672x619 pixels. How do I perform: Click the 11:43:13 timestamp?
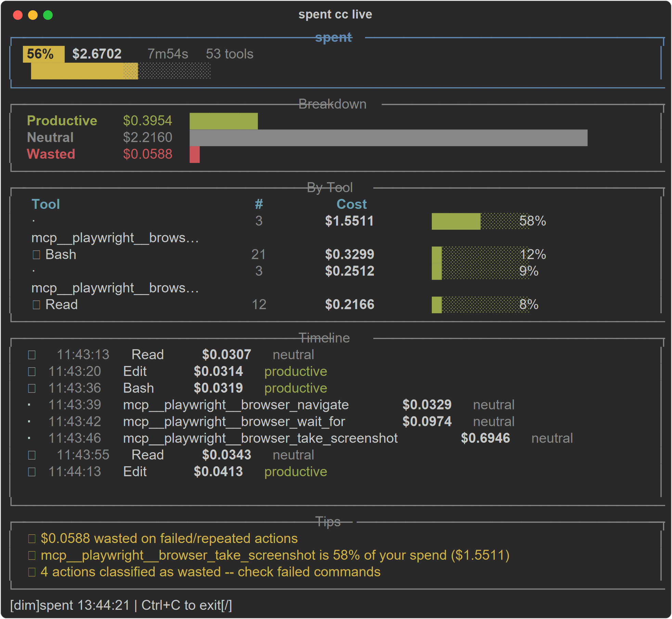tap(83, 355)
